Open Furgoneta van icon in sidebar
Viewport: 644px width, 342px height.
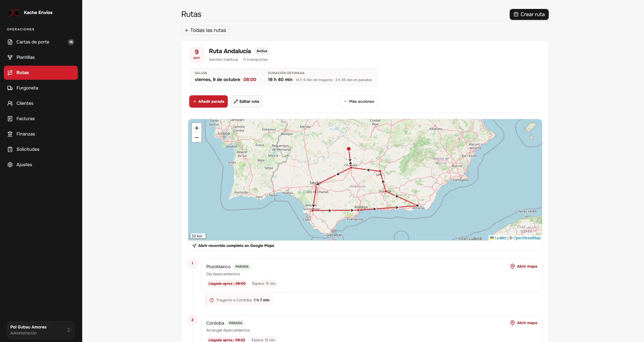[x=10, y=88]
